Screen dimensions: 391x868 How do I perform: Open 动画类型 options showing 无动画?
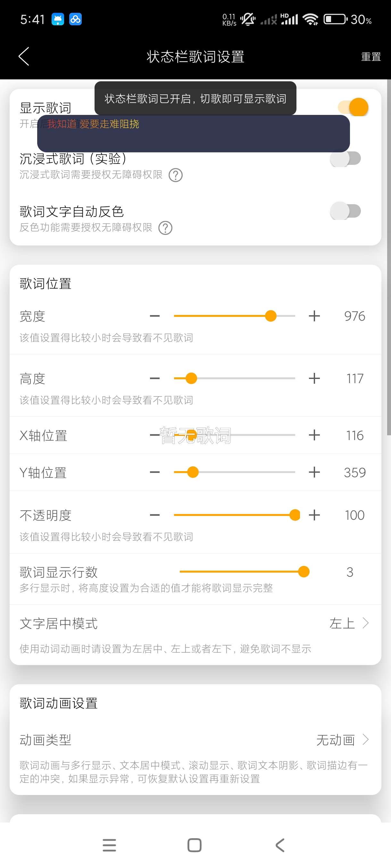pos(342,740)
